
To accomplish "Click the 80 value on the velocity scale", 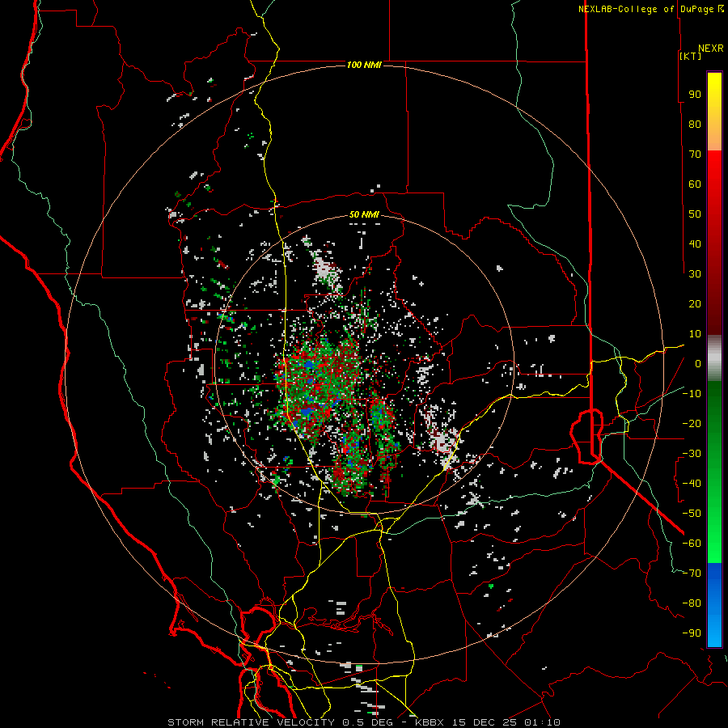I will pos(695,124).
